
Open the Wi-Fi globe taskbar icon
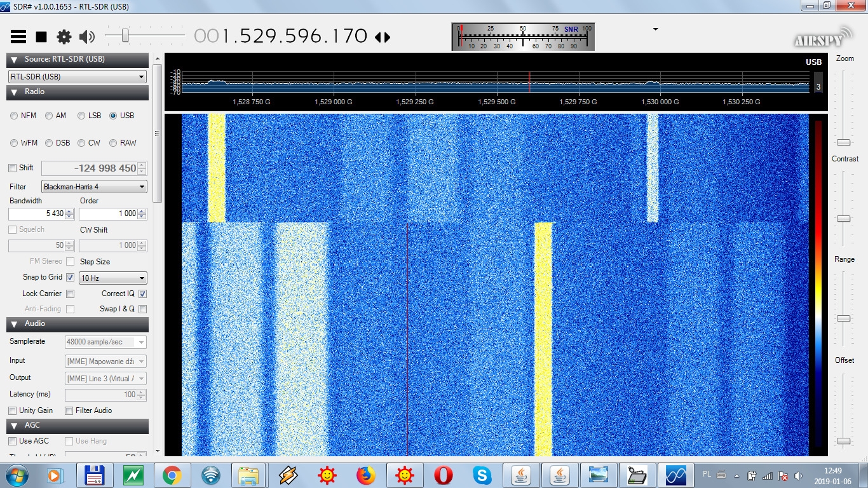[x=211, y=475]
